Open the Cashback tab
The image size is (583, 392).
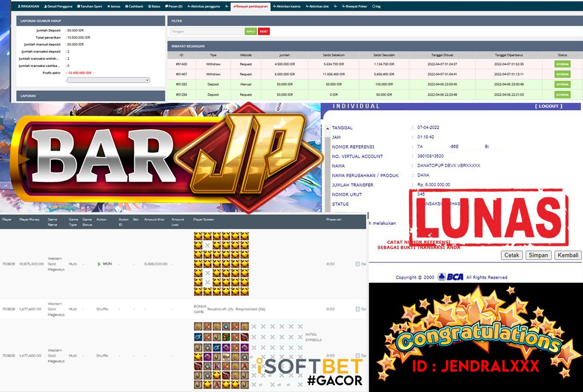point(134,6)
